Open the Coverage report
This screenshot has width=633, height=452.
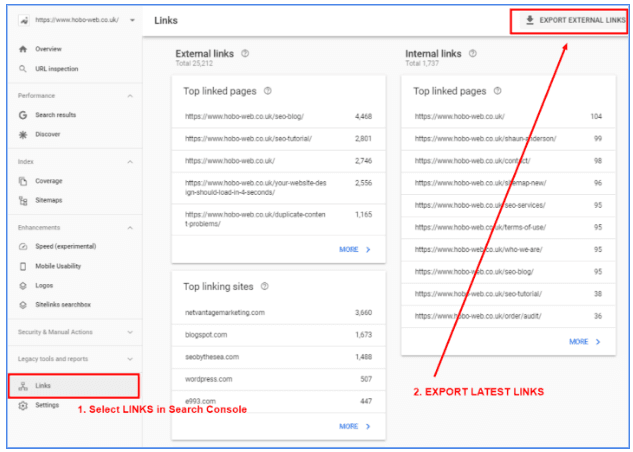coord(49,181)
